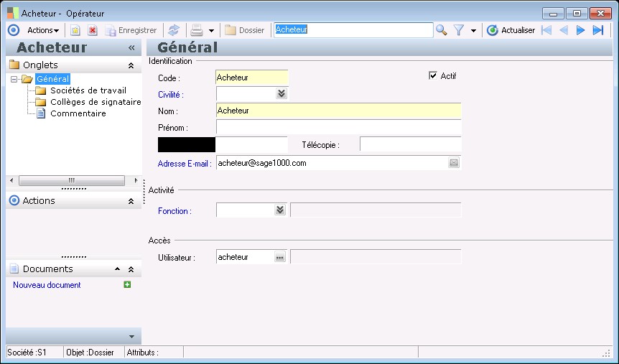Click the Code input field

252,78
